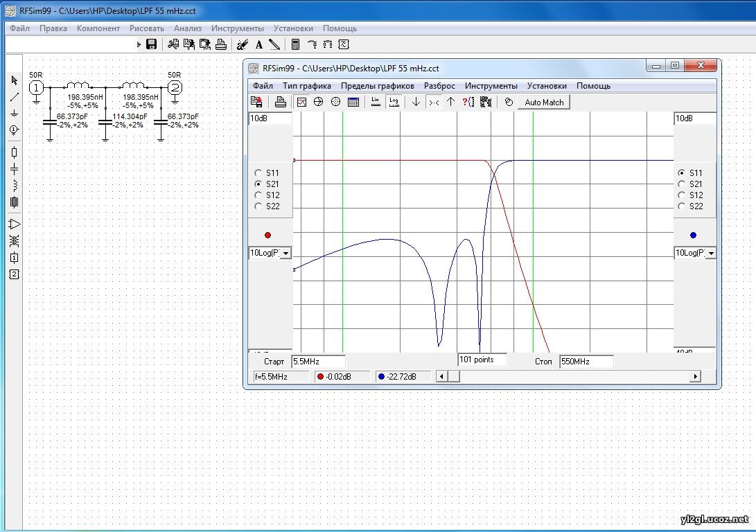Select the inductor component tool

[x=14, y=185]
